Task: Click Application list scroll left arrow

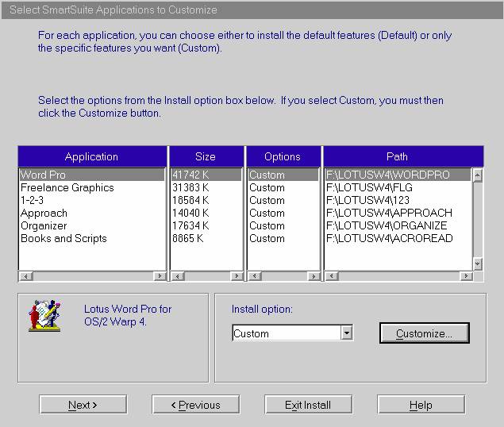Action: click(x=26, y=276)
